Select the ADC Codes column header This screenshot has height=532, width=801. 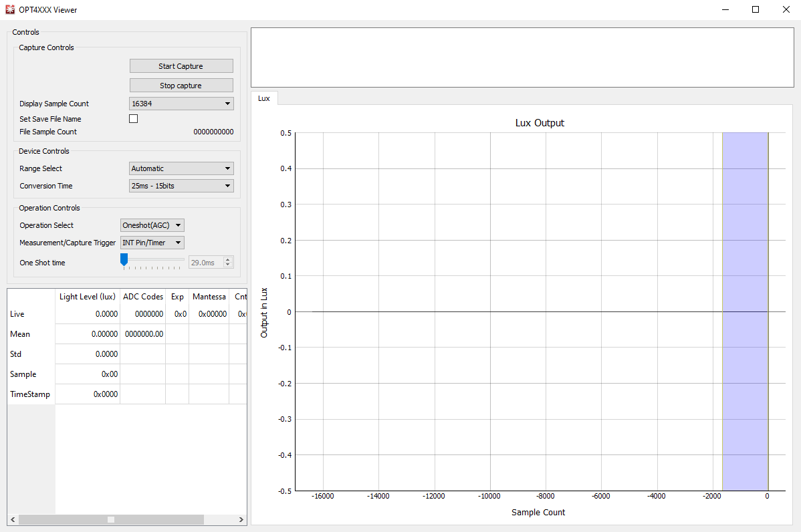[142, 297]
